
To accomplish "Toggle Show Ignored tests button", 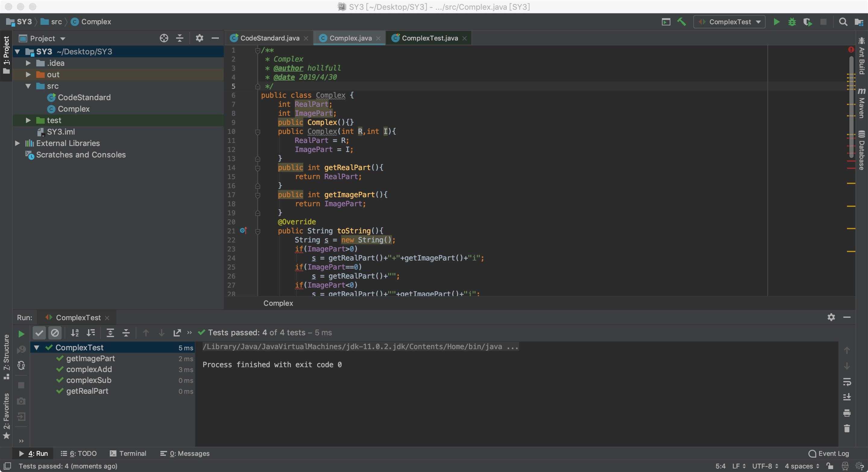I will coord(55,333).
